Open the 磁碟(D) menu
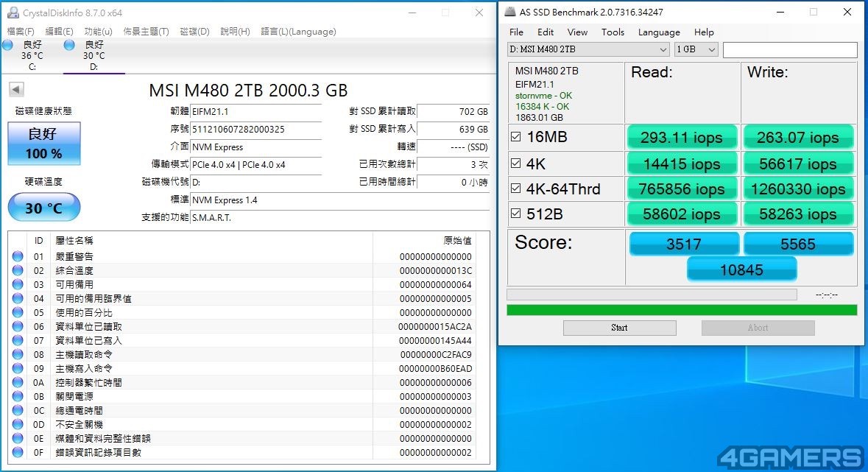Screen dimensions: 868x472 click(x=195, y=32)
